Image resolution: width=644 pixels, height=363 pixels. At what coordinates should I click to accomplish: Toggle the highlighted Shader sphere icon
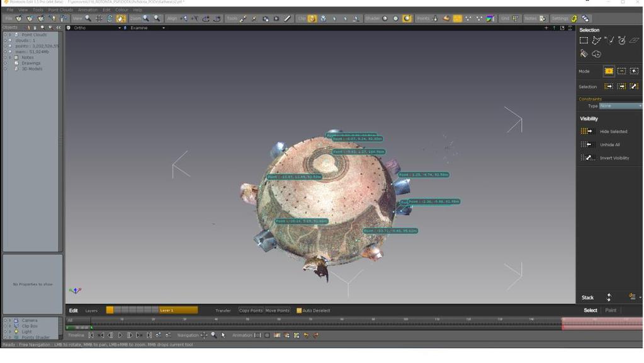click(407, 18)
